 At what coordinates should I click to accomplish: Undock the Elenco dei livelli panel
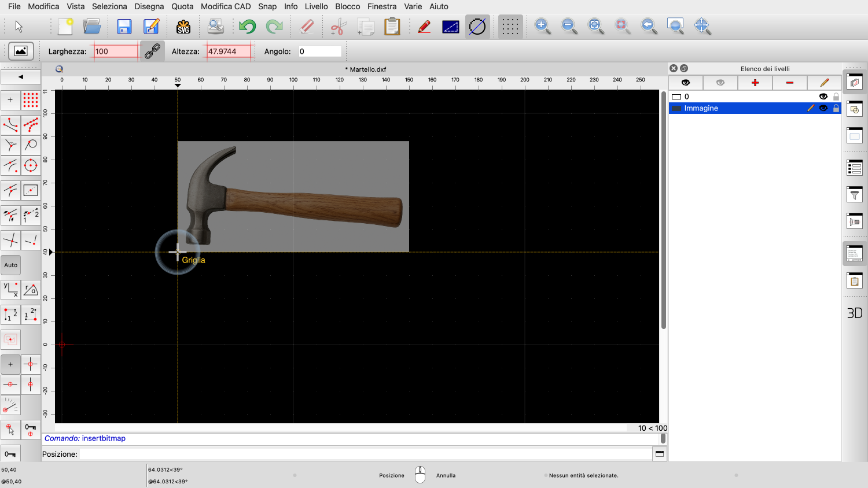[x=684, y=68]
